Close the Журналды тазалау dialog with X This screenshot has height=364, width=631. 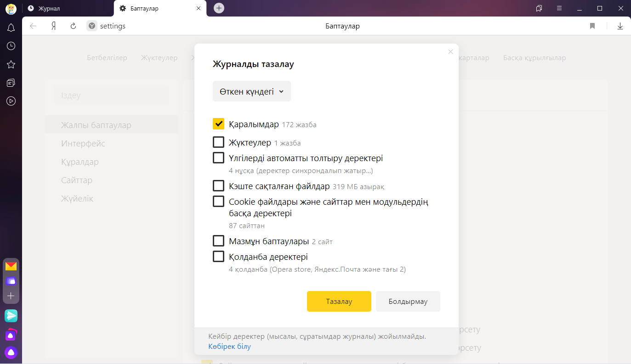(450, 52)
